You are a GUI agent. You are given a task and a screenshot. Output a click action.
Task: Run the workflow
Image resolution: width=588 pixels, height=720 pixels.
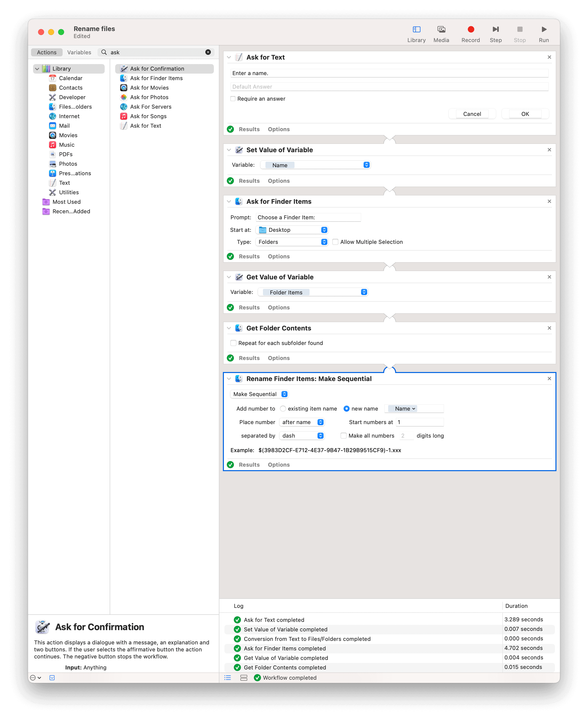pos(544,34)
